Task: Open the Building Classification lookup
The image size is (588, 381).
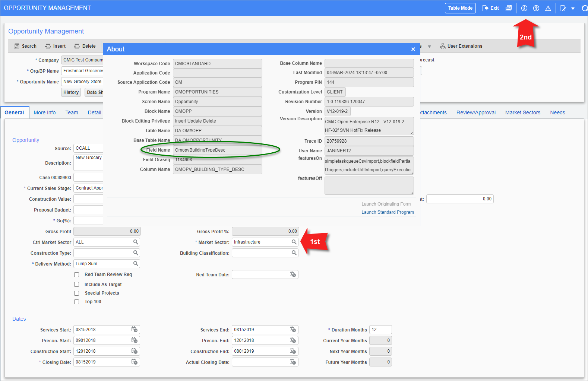Action: (294, 253)
